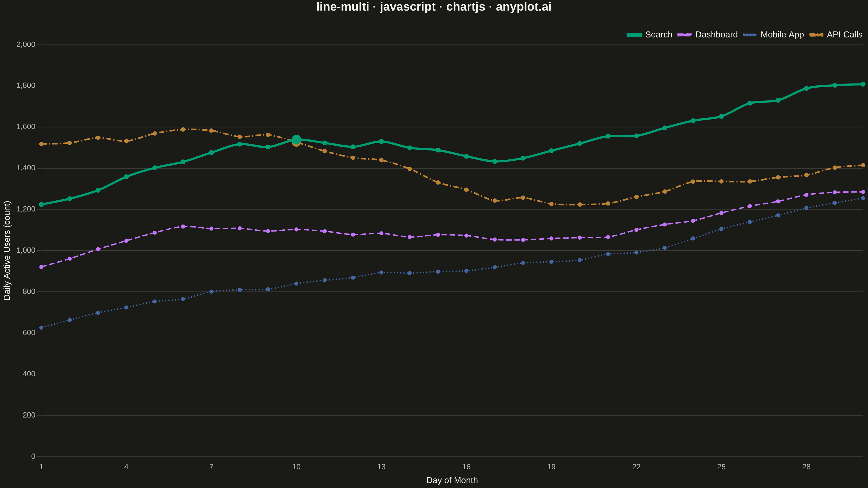Click the Search data point at day 1
The image size is (868, 488).
(42, 204)
